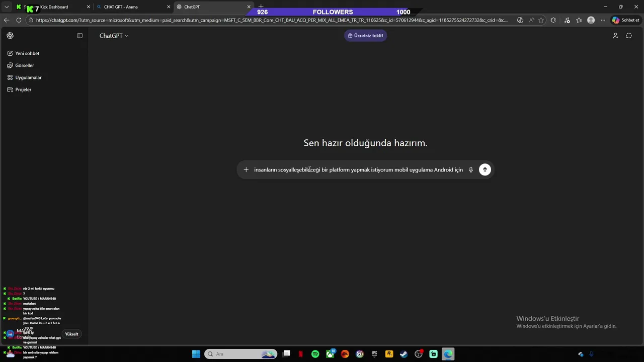
Task: Select Microsoft Edge on the taskbar
Action: tap(448, 354)
